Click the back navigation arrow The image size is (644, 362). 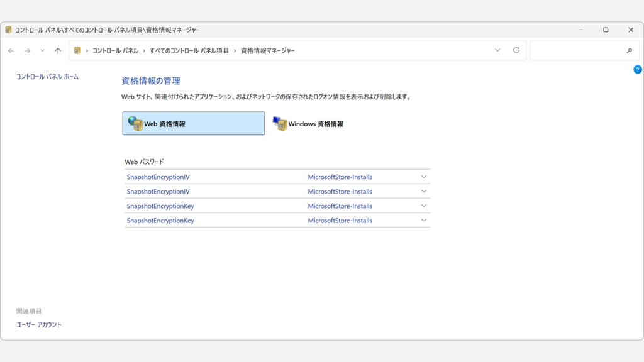pyautogui.click(x=11, y=50)
